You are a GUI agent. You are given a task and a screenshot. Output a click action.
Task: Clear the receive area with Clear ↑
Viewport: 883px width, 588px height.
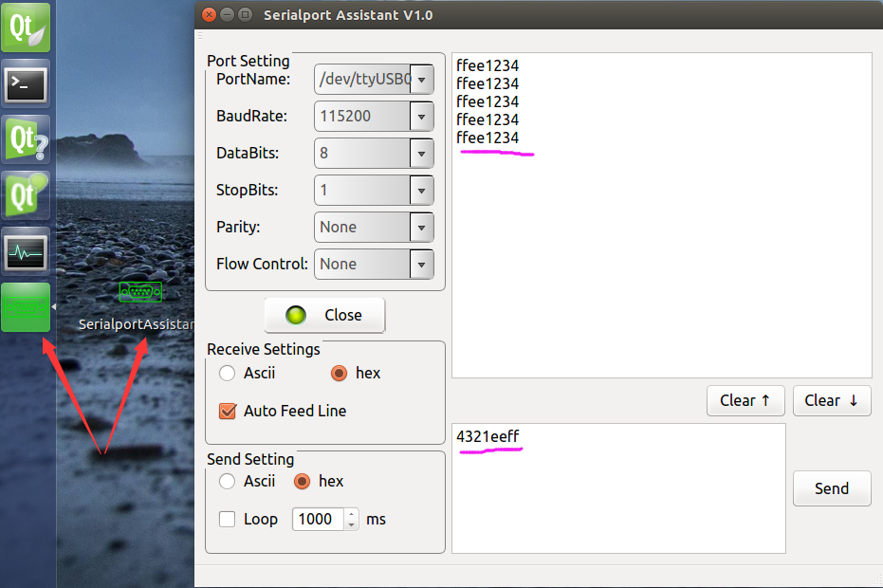click(x=745, y=400)
